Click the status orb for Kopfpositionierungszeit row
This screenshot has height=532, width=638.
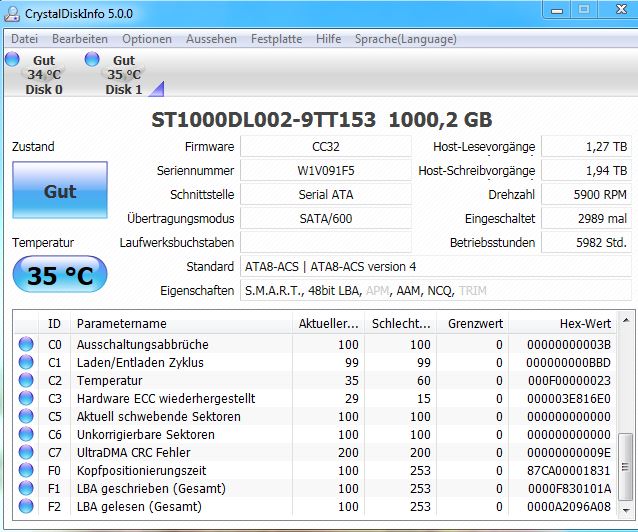26,470
